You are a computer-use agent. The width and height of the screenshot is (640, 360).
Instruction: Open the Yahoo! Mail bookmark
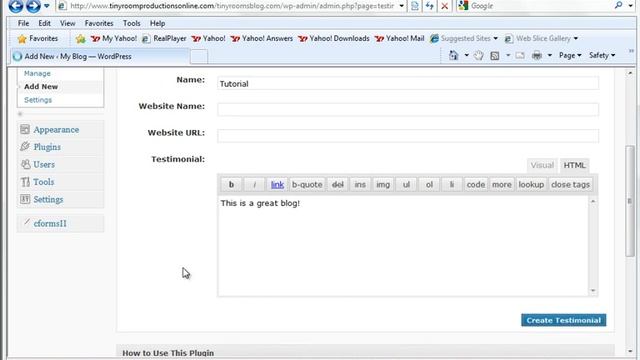(400, 38)
